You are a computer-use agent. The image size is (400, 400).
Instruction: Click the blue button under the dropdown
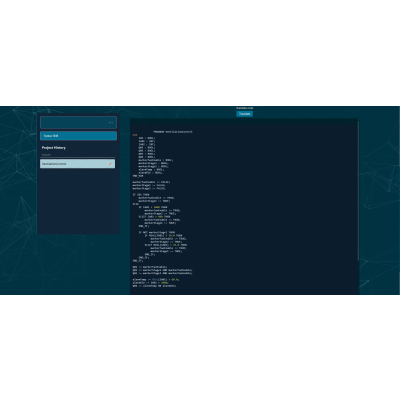click(x=78, y=136)
